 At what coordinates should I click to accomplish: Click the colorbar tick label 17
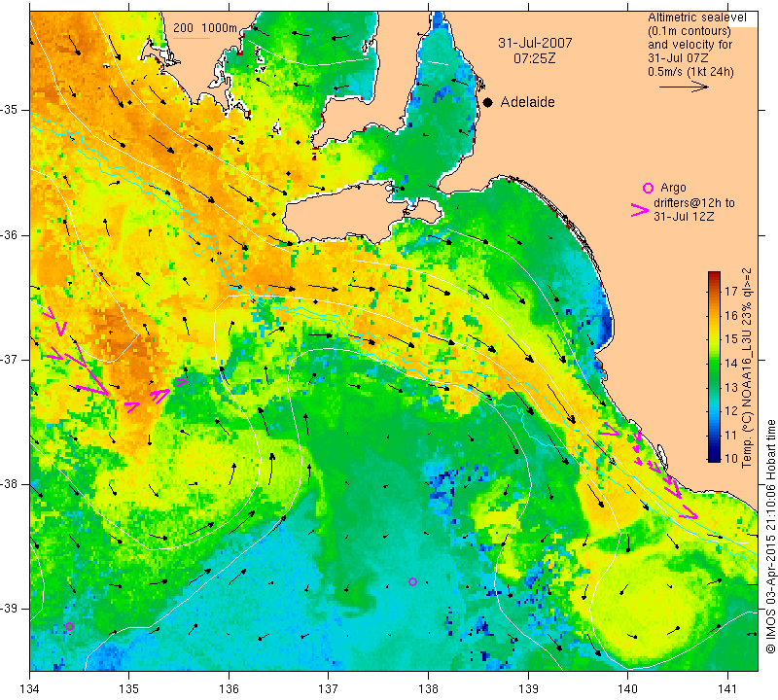731,292
